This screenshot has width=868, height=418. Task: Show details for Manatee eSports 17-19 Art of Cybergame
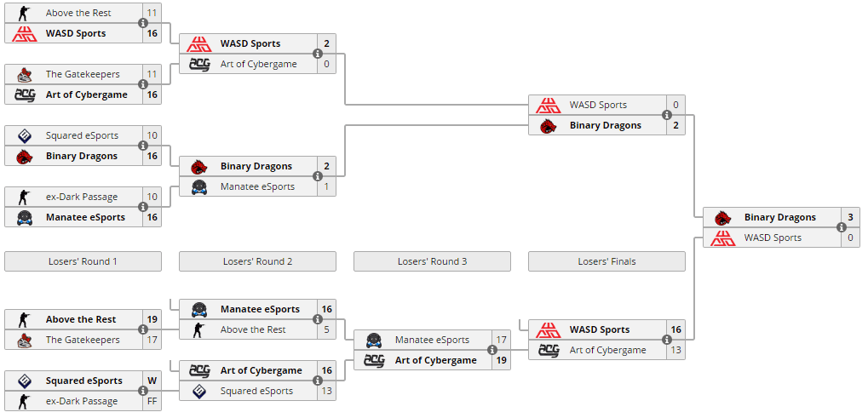tap(492, 350)
